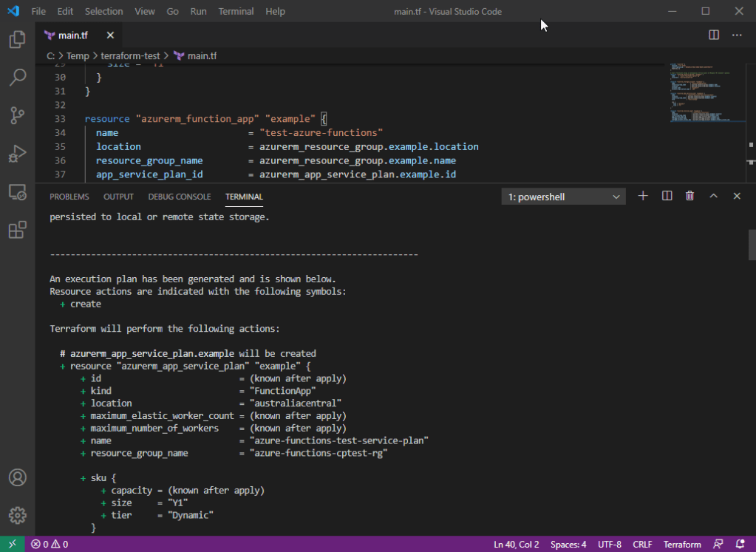Open the Run and Debug view
This screenshot has height=552, width=756.
click(x=17, y=154)
